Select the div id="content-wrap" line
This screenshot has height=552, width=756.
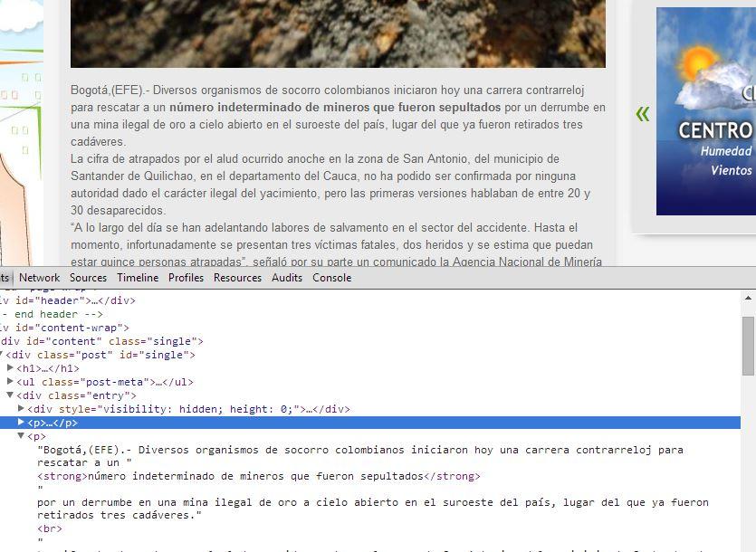click(x=64, y=328)
